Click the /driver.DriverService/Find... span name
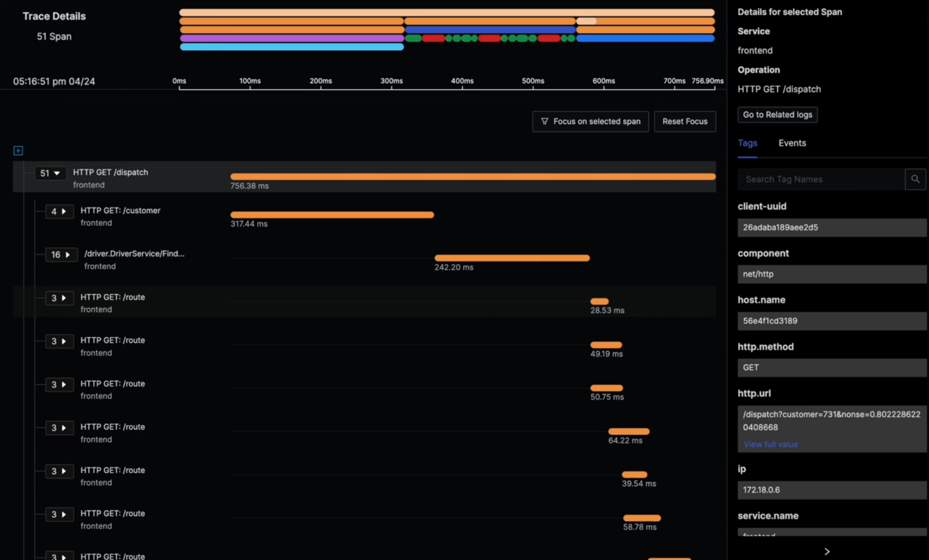 134,254
